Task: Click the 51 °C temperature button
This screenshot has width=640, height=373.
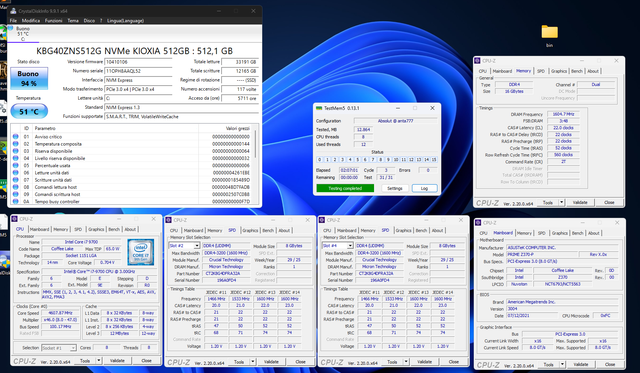Action: pos(29,111)
